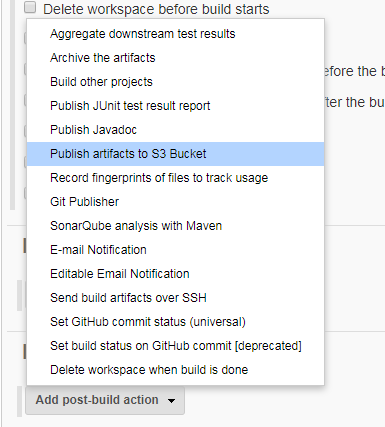The image size is (385, 427).
Task: Select Build other projects entry
Action: point(175,82)
